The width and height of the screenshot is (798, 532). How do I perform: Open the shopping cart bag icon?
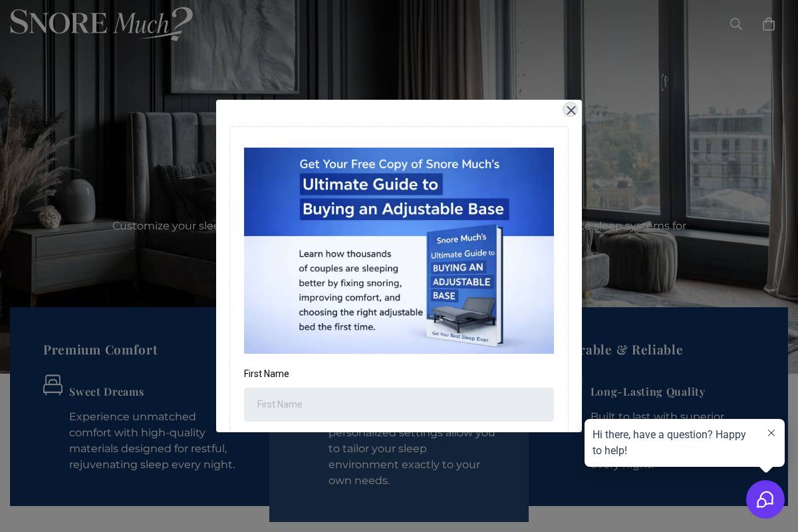(x=769, y=24)
